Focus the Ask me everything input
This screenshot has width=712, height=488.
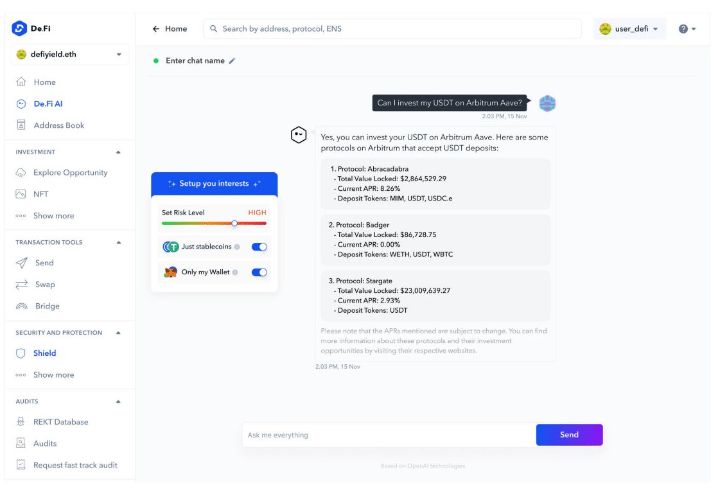point(386,435)
